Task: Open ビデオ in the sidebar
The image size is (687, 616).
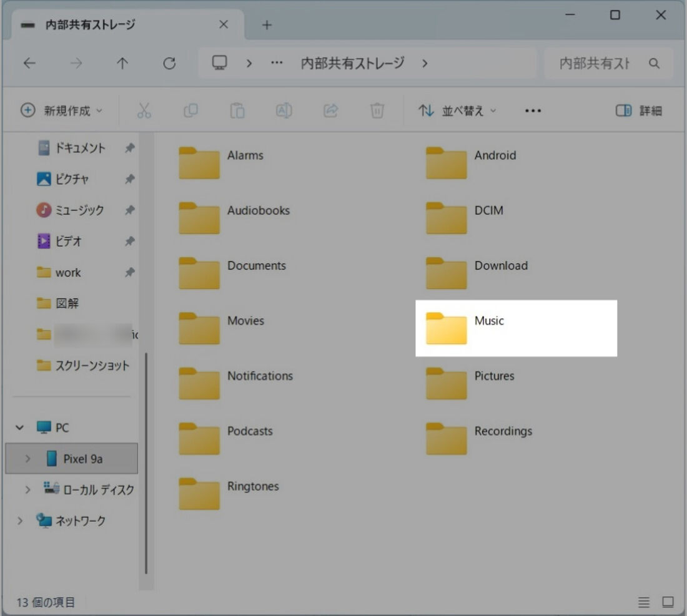Action: (x=59, y=242)
